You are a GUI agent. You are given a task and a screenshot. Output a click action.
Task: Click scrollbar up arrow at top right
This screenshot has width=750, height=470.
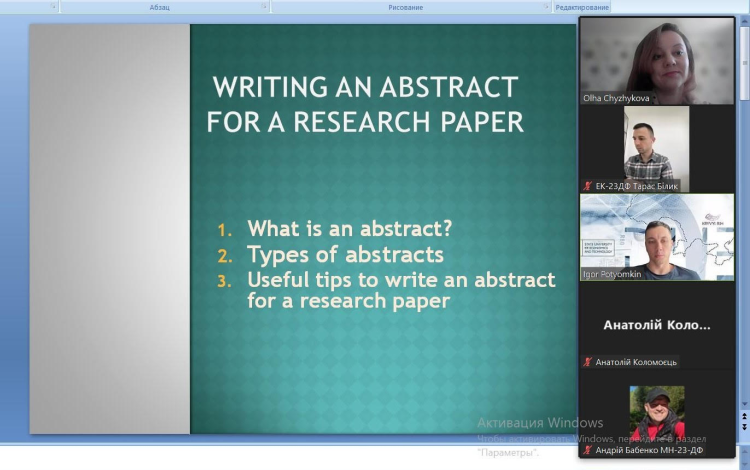click(x=743, y=23)
